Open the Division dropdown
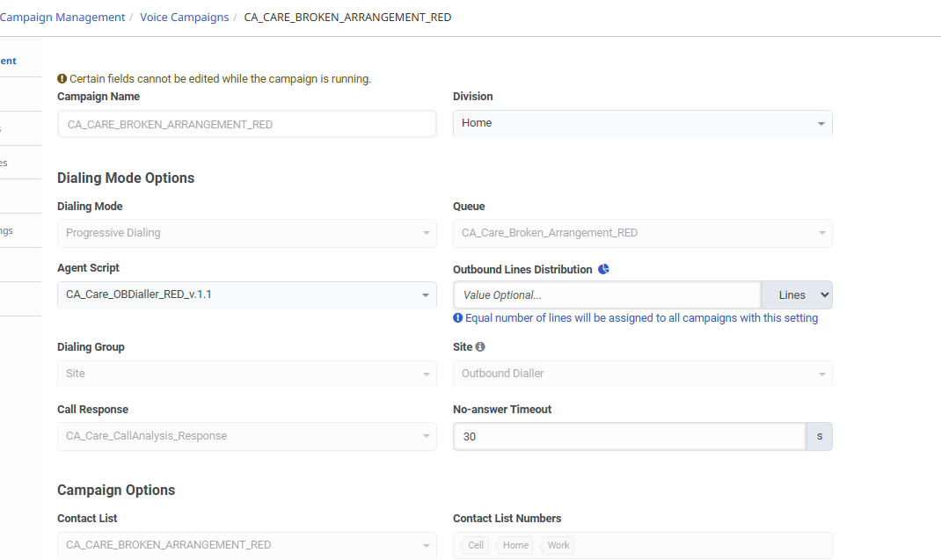This screenshot has width=941, height=560. 642,123
